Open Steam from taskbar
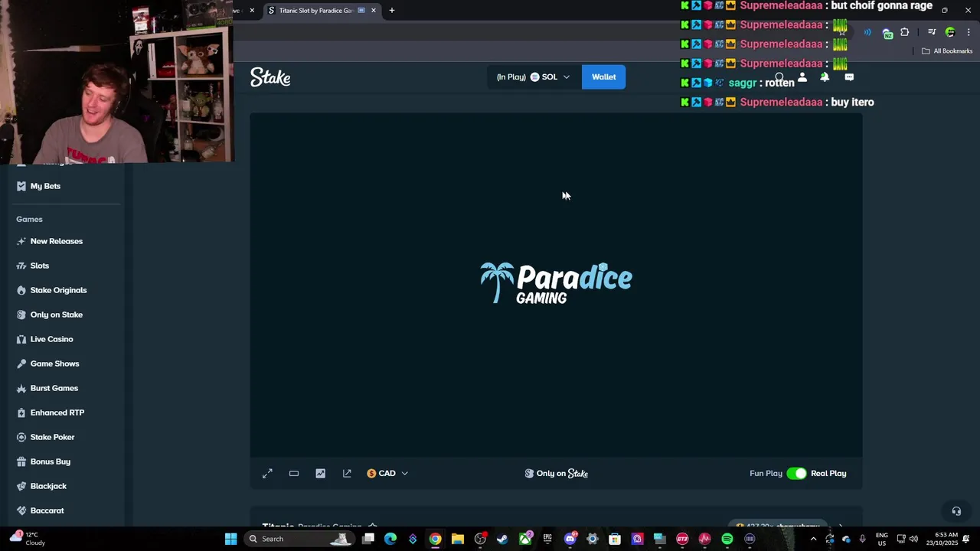The image size is (980, 551). coord(502,539)
